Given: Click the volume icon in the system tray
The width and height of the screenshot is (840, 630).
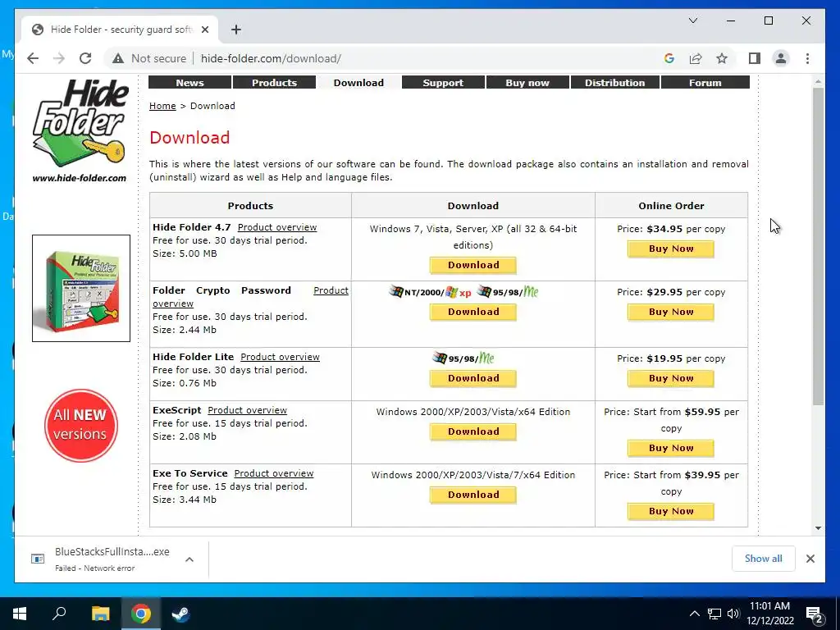Looking at the screenshot, I should 733,614.
